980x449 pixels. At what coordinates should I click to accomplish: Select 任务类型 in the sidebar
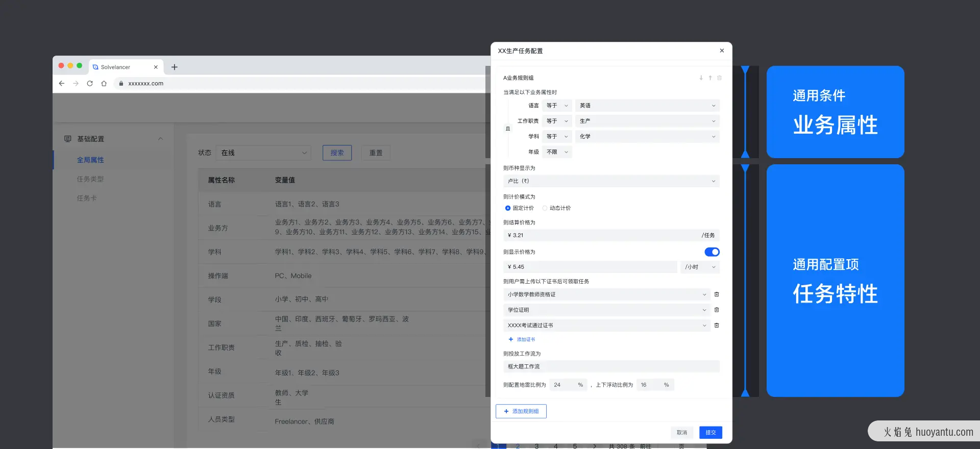[90, 179]
